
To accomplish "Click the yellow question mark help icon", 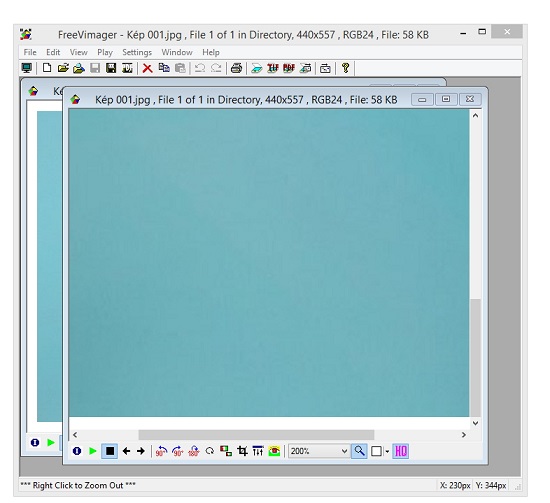I will 346,68.
